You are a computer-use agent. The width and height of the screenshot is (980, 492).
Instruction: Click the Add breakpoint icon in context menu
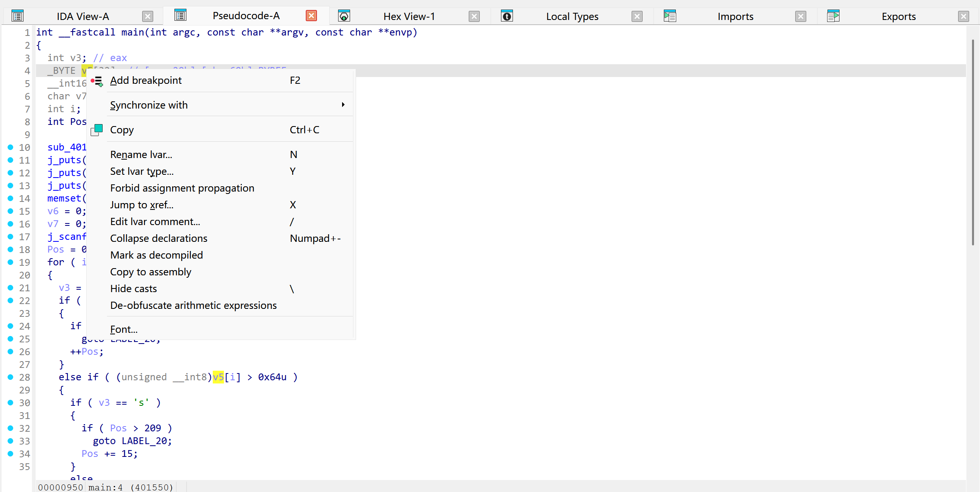(97, 80)
